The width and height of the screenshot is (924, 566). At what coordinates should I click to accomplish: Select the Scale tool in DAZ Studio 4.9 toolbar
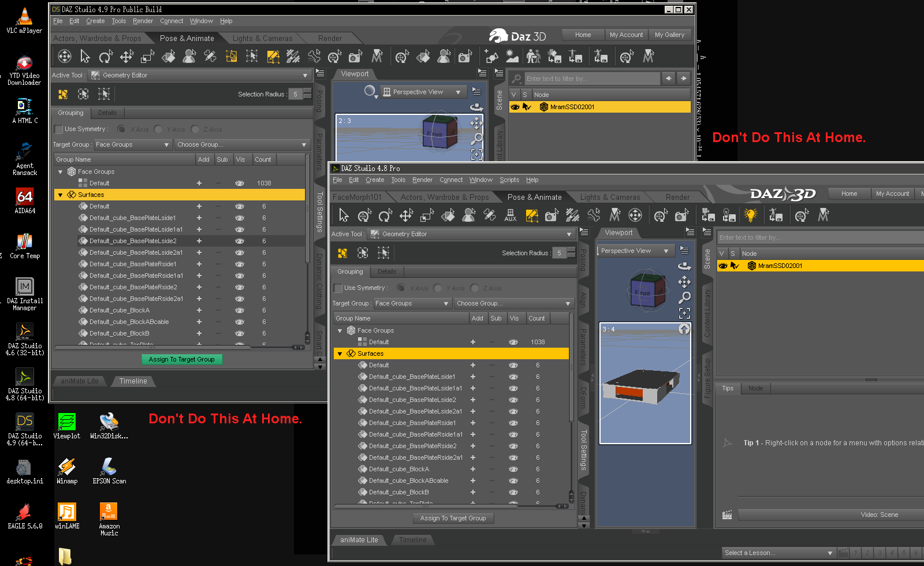(x=147, y=56)
